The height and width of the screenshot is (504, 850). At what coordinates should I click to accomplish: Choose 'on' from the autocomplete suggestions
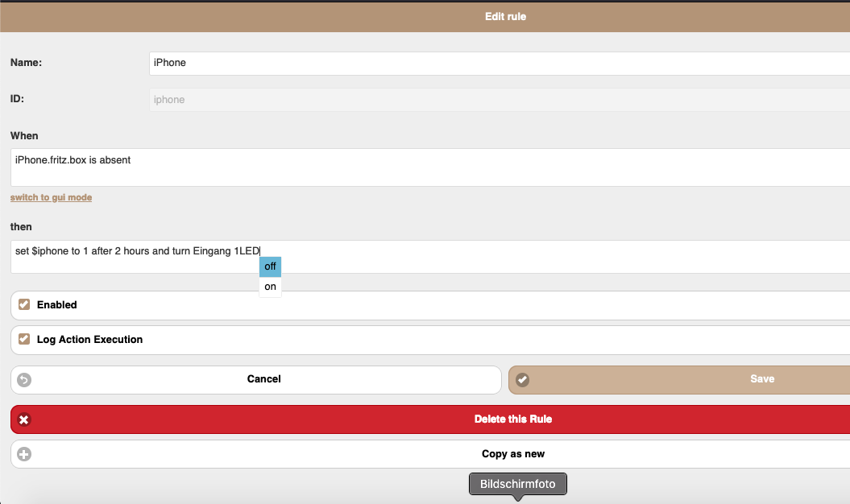click(270, 287)
